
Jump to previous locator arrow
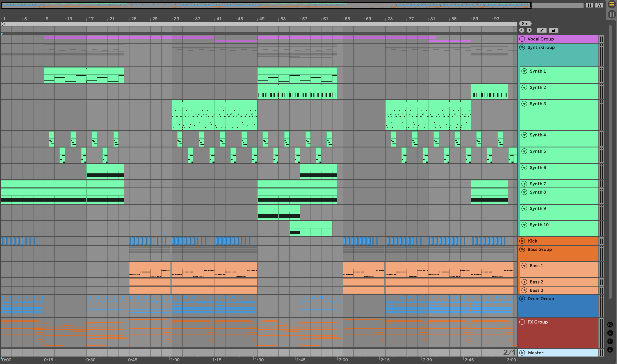(x=522, y=30)
